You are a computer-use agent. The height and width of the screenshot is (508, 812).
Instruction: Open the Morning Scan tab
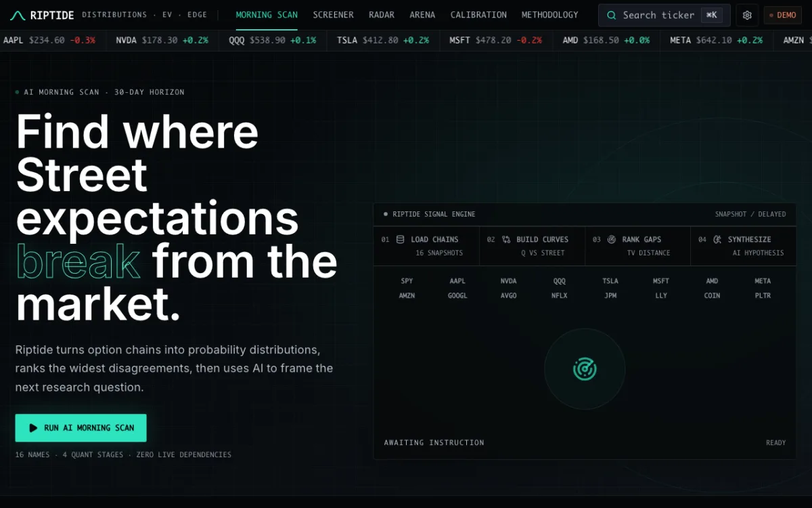click(267, 15)
